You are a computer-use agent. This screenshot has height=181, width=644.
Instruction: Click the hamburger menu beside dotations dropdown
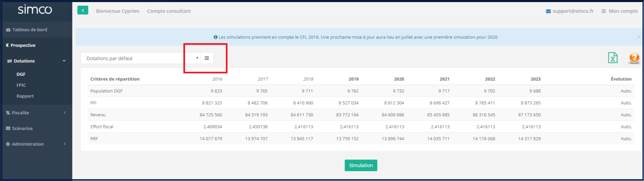(207, 58)
